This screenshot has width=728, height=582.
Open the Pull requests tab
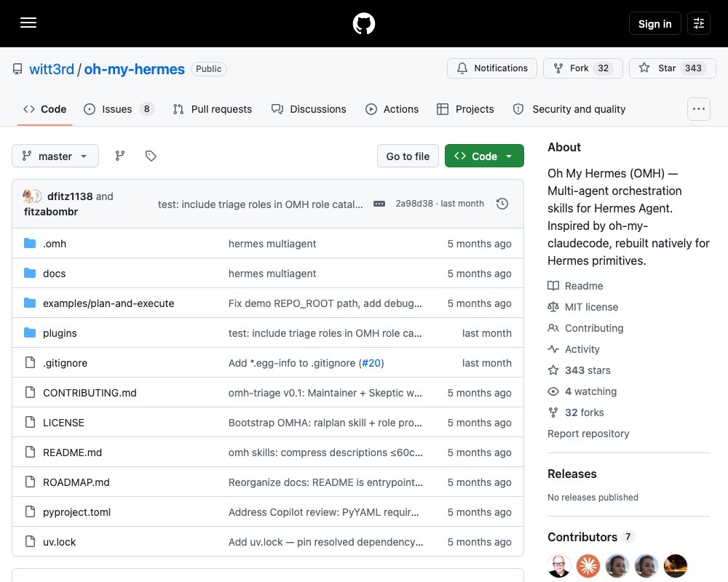(x=212, y=109)
